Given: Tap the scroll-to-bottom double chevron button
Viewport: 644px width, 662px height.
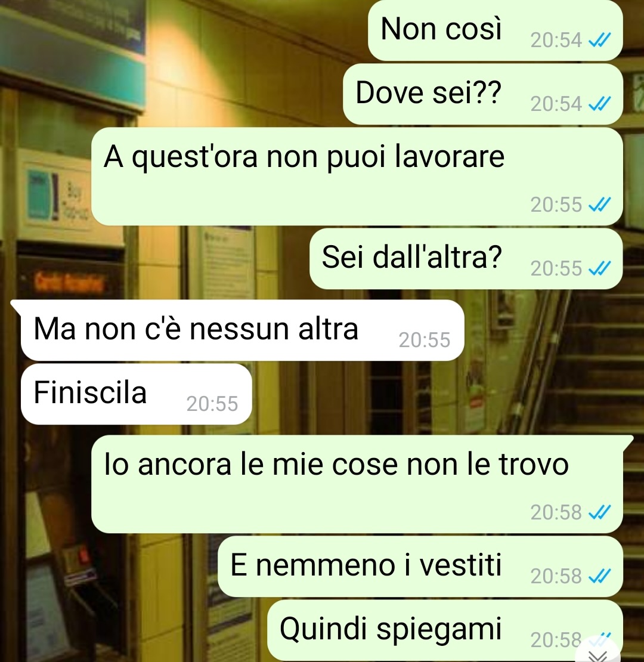Looking at the screenshot, I should [597, 652].
